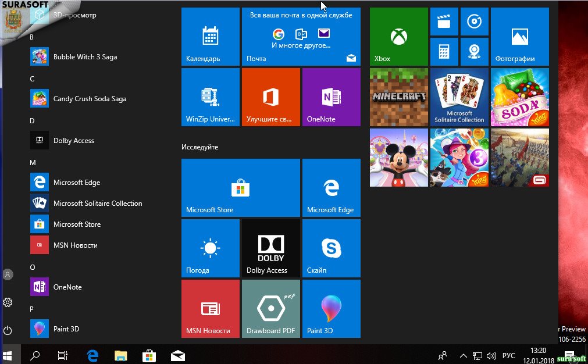Select Candy Crush Soda Saga in the list
Image resolution: width=588 pixels, height=364 pixels.
click(x=90, y=99)
